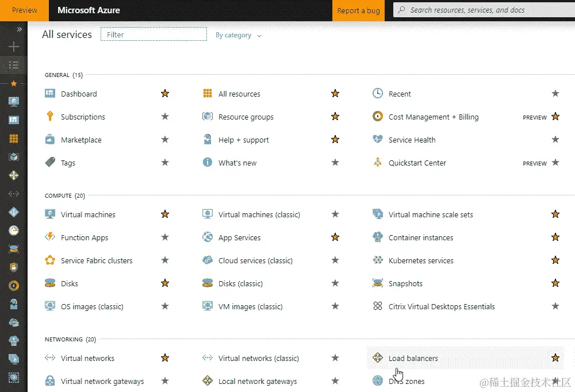Toggle the Snapshots favorite star
This screenshot has height=392, width=575.
[555, 283]
